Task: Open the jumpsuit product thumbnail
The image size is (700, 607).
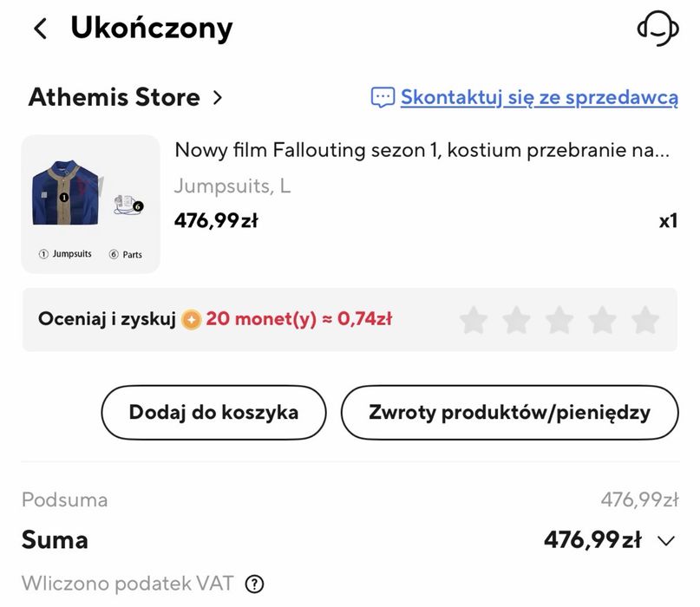Action: [x=90, y=204]
